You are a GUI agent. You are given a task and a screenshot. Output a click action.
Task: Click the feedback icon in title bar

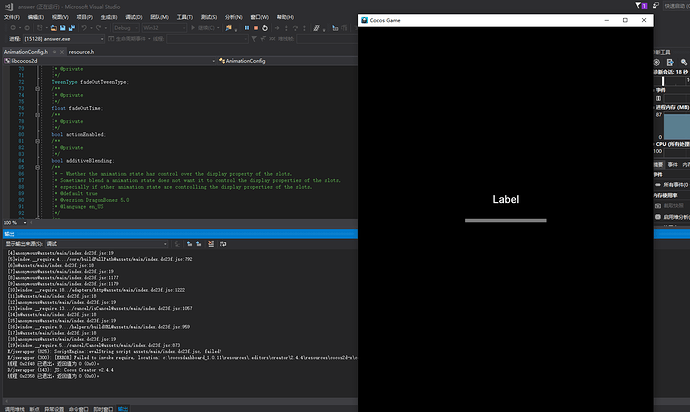(656, 5)
